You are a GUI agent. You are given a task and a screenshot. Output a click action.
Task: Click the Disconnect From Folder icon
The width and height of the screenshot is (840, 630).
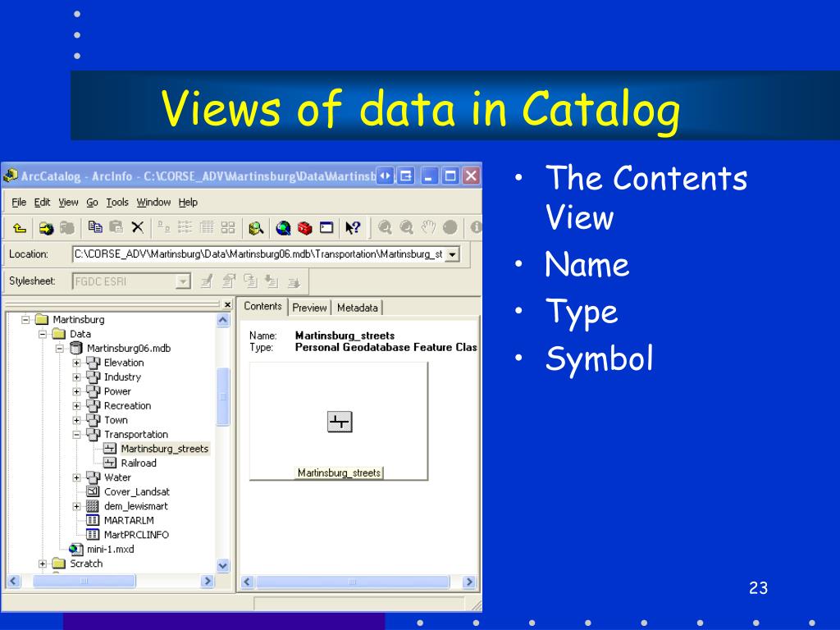[67, 228]
